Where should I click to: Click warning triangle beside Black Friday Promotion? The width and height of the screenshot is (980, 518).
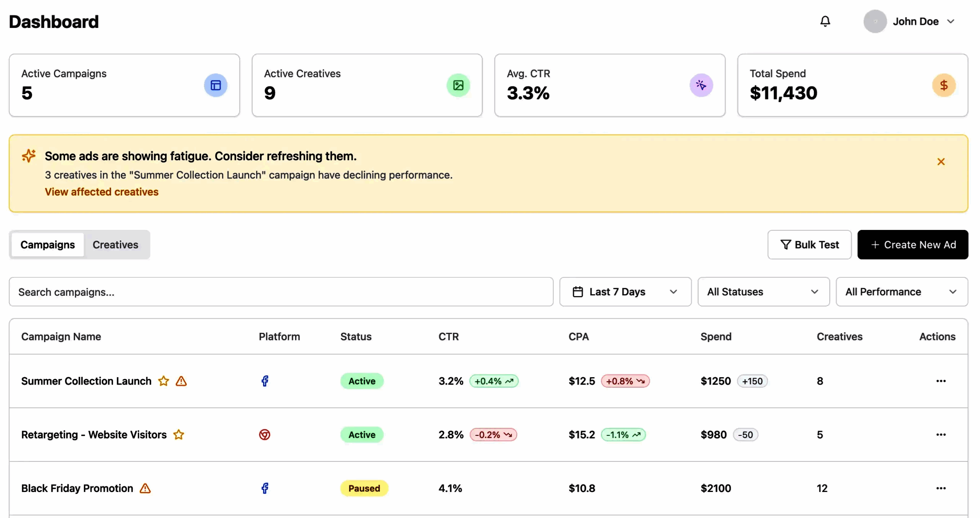145,488
